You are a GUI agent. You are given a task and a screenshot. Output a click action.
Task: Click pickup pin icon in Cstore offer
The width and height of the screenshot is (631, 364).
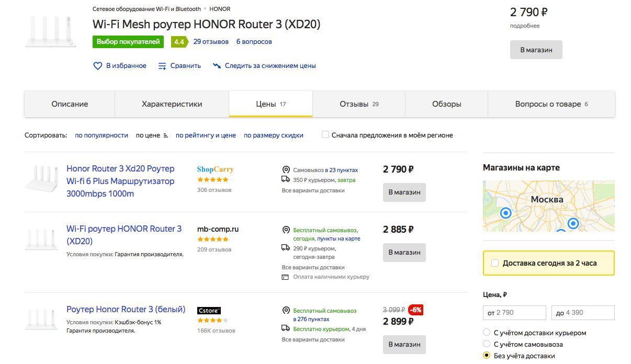coord(286,311)
